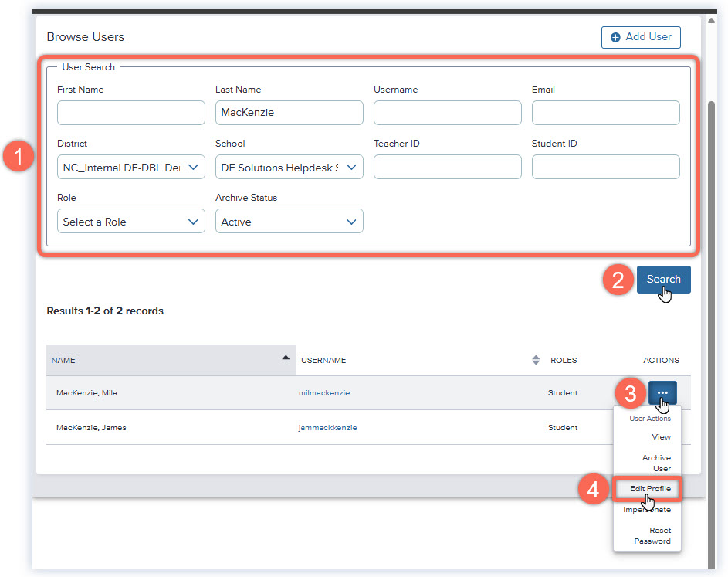Viewport: 728px width, 577px height.
Task: Open the jammackkenzie username link
Action: [327, 427]
